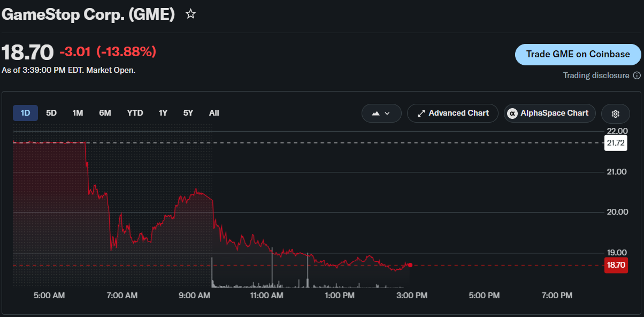Click the 3:00 PM axis label

411,296
